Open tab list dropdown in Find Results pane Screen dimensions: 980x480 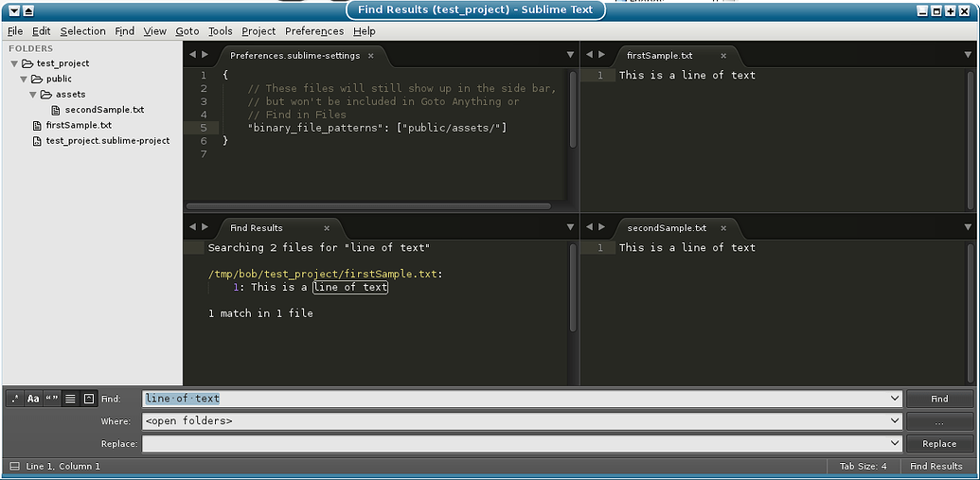tap(571, 227)
